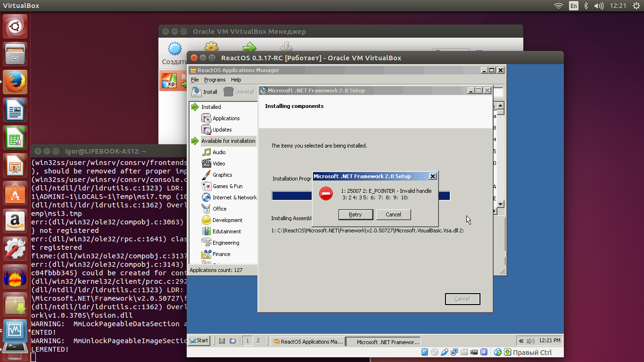Open the En keyboard layout indicator
Image resolution: width=644 pixels, height=362 pixels.
pyautogui.click(x=574, y=6)
